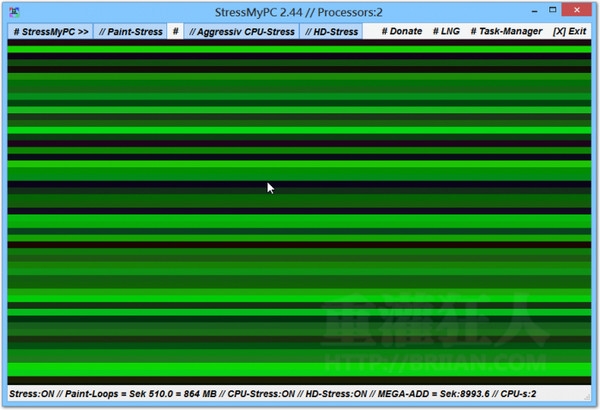The height and width of the screenshot is (410, 600).
Task: Minimize the StressMyPC window
Action: (534, 11)
